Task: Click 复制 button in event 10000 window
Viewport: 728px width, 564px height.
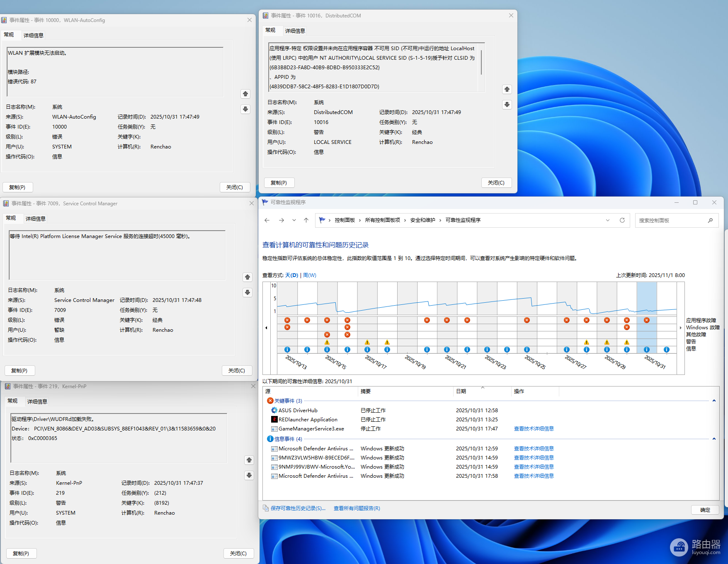Action: 17,187
